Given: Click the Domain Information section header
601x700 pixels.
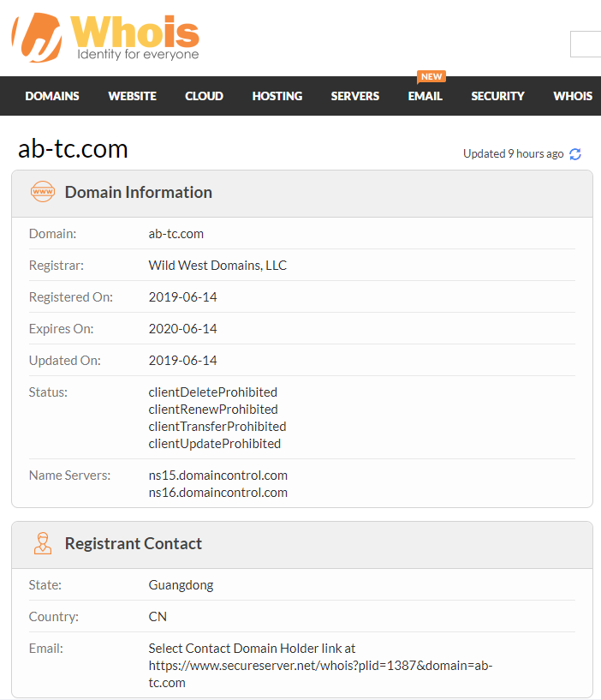Looking at the screenshot, I should point(302,194).
